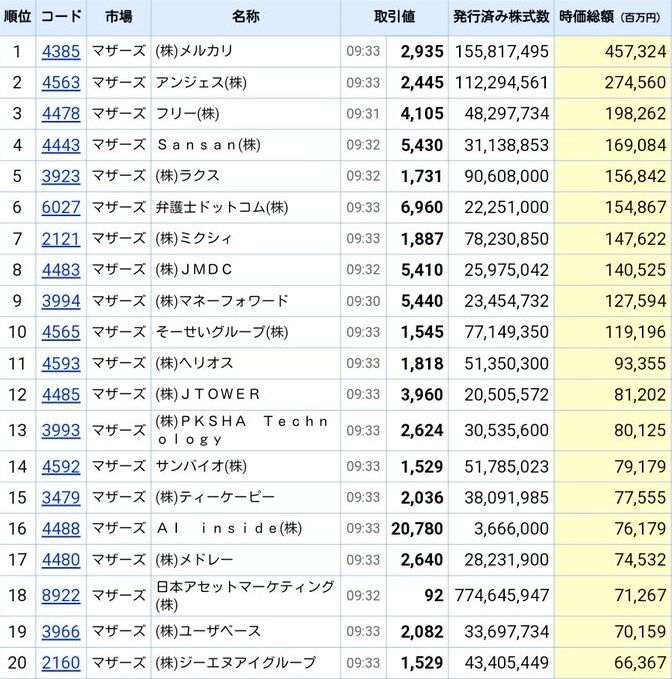Open stock code 8922 link
Viewport: 672px width, 679px height.
[x=61, y=595]
